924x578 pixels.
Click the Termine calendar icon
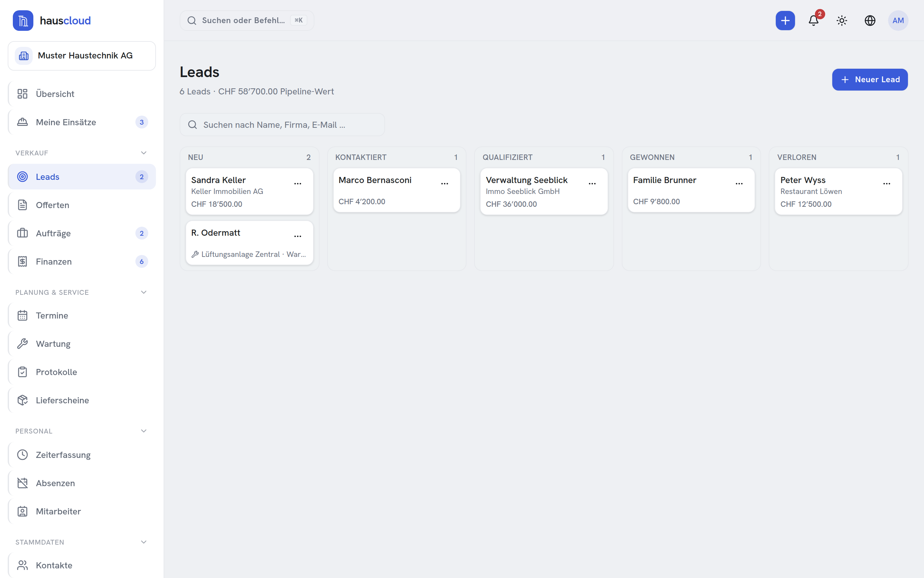click(x=22, y=315)
